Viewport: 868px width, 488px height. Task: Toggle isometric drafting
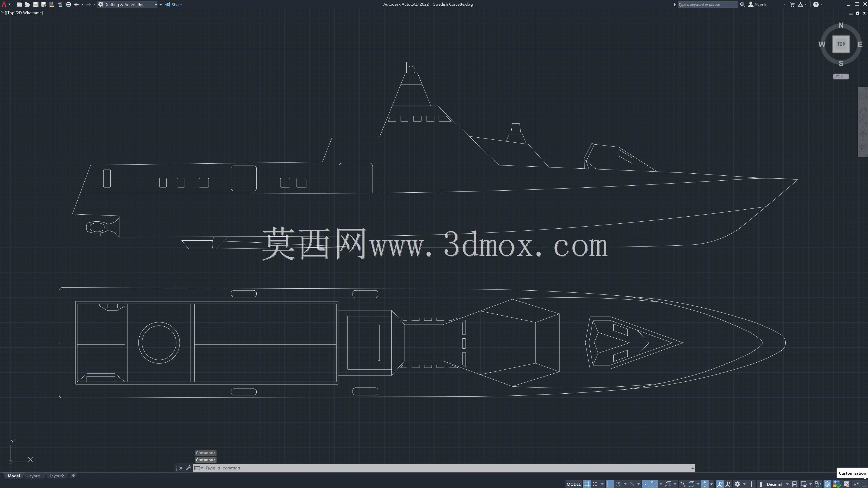click(x=632, y=484)
